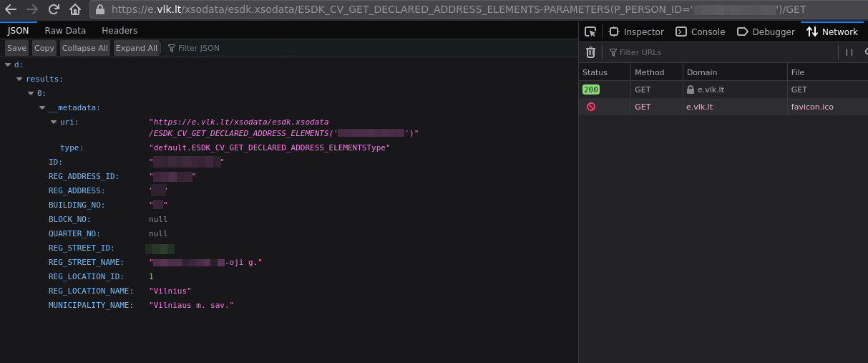Click the browser back arrow

pyautogui.click(x=10, y=10)
